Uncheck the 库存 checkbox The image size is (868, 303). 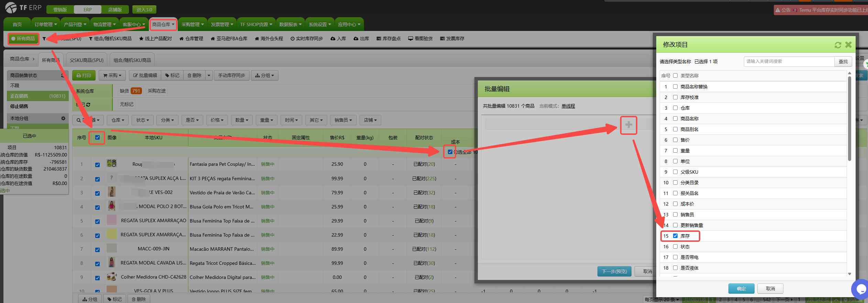[675, 236]
